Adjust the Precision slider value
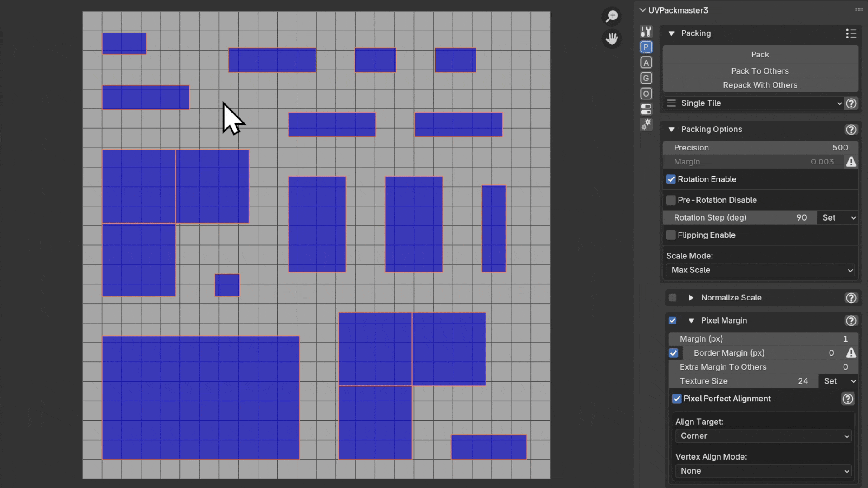Viewport: 868px width, 488px height. coord(759,147)
